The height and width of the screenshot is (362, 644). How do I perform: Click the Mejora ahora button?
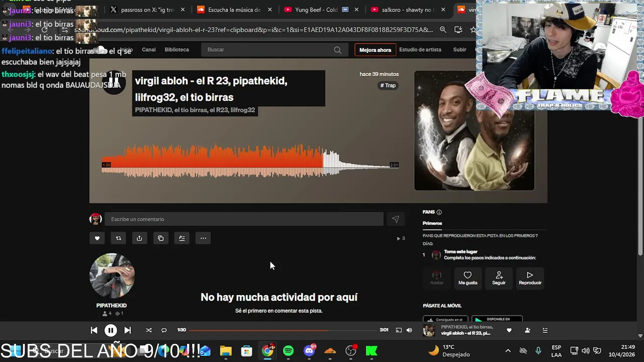coord(375,50)
